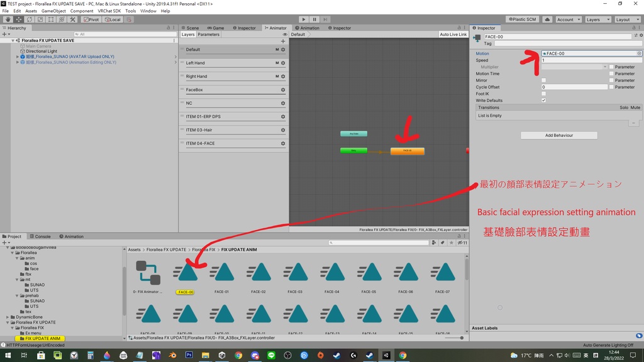Toggle the Foot IK checkbox
644x362 pixels.
pos(543,94)
